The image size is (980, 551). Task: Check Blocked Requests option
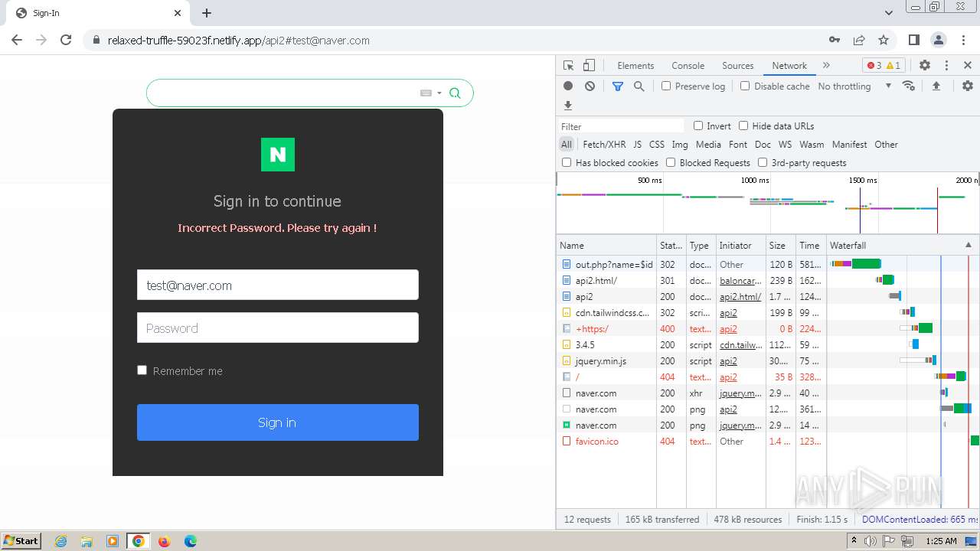tap(671, 163)
